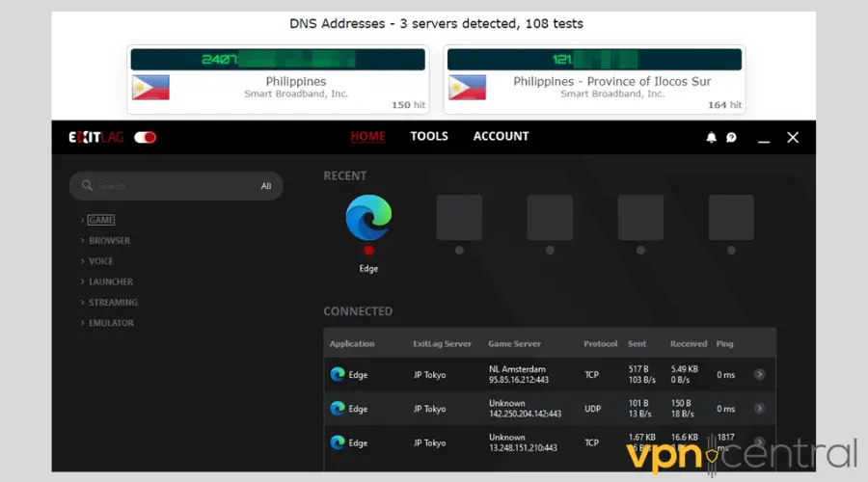
Task: Expand the LAUNCHER category
Action: pos(111,281)
